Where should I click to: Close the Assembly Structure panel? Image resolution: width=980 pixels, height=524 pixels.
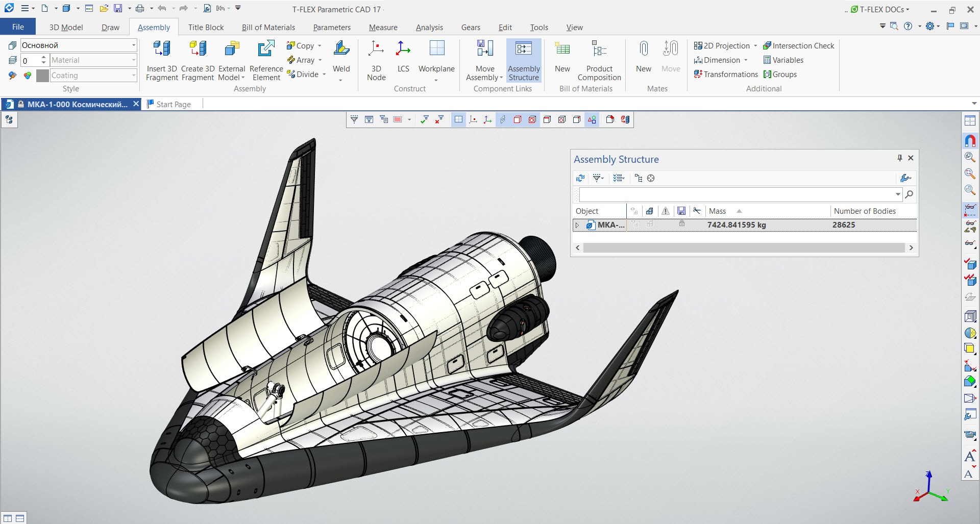pos(911,158)
